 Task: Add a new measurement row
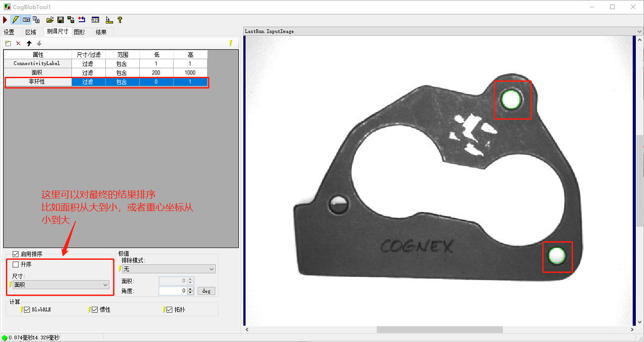click(x=8, y=43)
